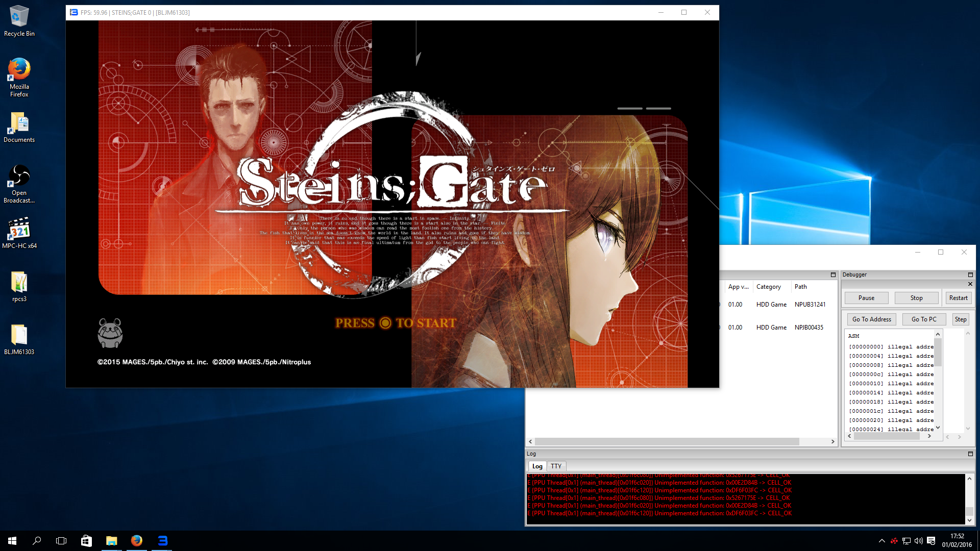Open the Windows Start menu
980x551 pixels.
[12, 541]
